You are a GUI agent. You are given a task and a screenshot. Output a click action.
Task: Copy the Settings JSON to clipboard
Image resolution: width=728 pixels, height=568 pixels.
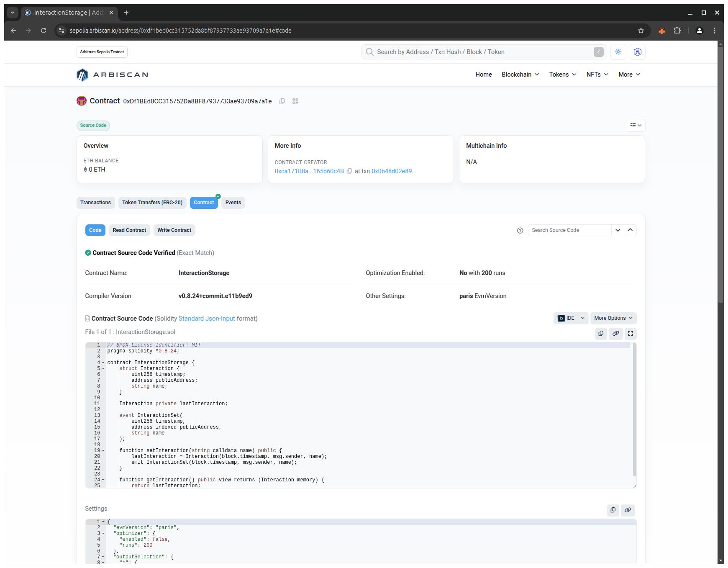[x=613, y=510]
